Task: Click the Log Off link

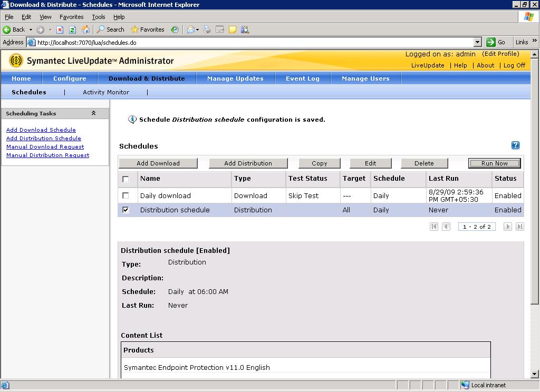Action: 514,65
